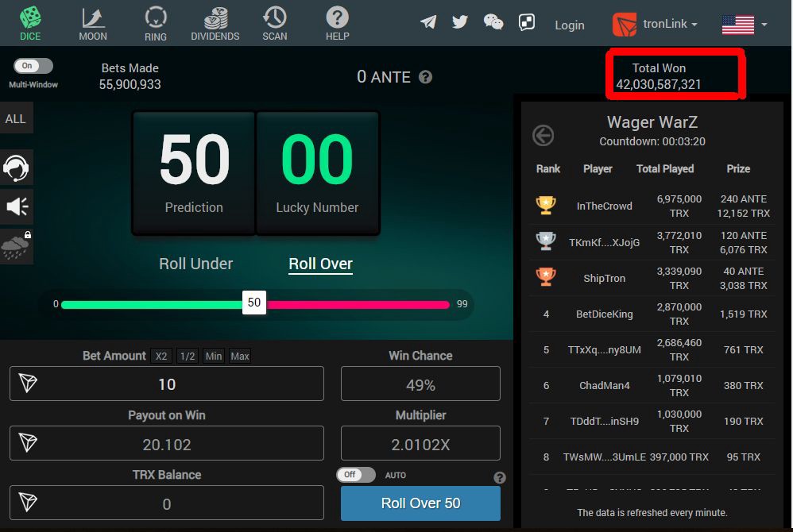This screenshot has height=532, width=793.
Task: Open the MOON game tab
Action: pyautogui.click(x=93, y=25)
